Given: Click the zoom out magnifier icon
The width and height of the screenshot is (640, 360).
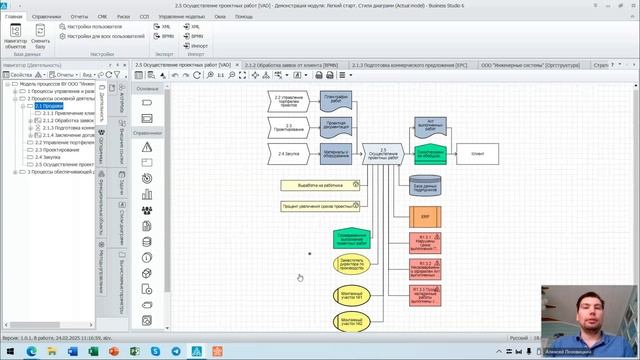Looking at the screenshot, I should click(x=231, y=75).
